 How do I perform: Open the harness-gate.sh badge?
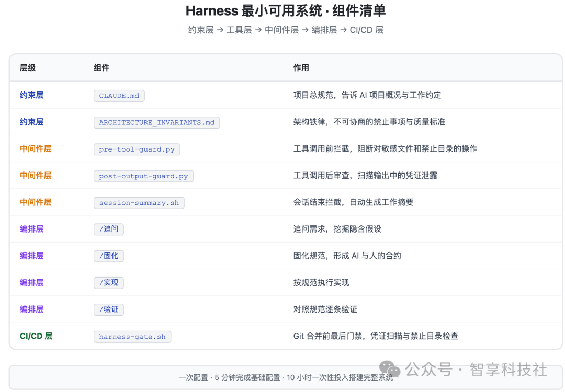(x=132, y=336)
